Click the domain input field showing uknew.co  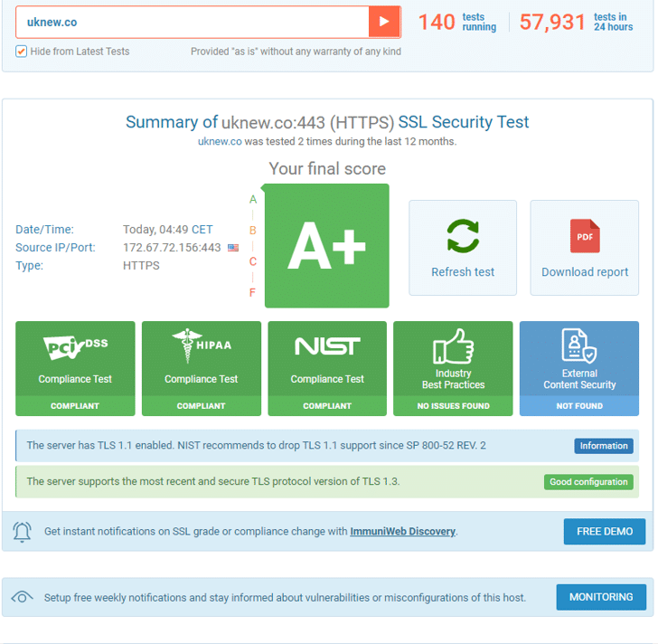pyautogui.click(x=193, y=22)
